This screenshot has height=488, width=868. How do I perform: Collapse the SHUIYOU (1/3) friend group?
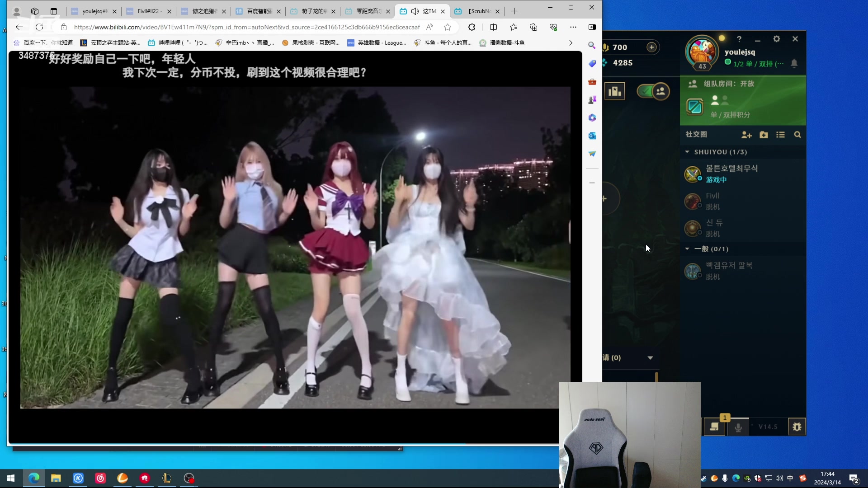click(688, 152)
